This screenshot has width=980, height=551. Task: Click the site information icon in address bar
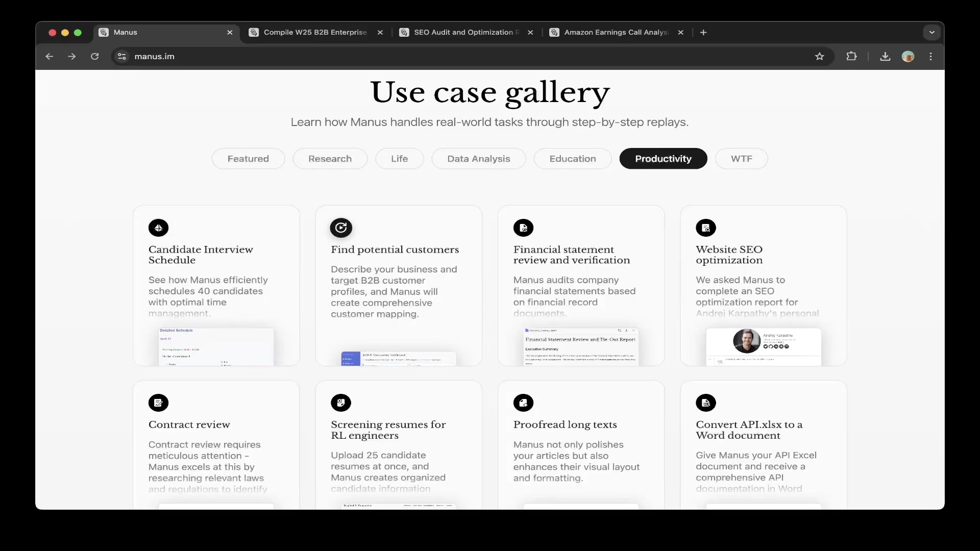tap(121, 57)
